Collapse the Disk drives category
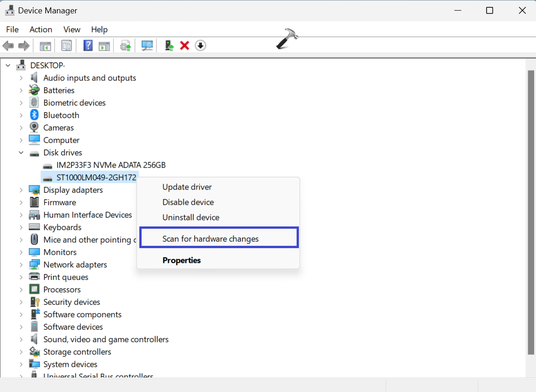The width and height of the screenshot is (536, 392). 21,153
